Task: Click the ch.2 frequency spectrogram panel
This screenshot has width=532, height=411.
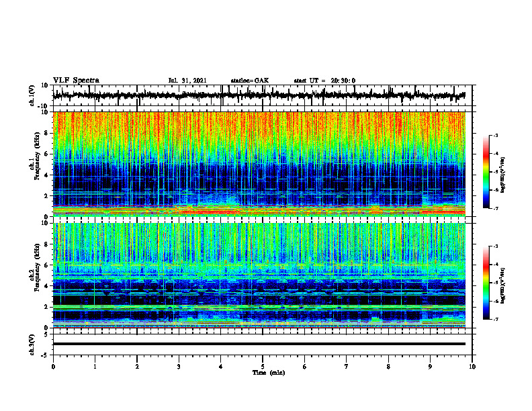Action: tap(263, 275)
